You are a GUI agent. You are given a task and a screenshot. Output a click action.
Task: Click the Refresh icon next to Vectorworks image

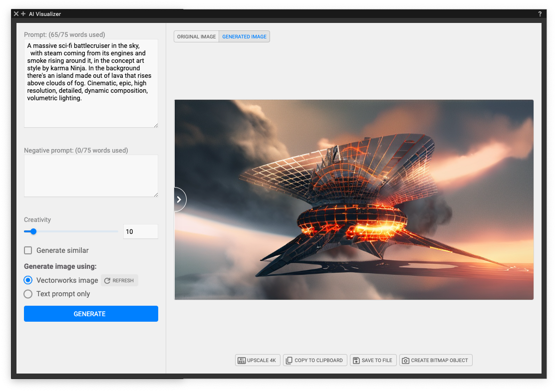pyautogui.click(x=106, y=280)
